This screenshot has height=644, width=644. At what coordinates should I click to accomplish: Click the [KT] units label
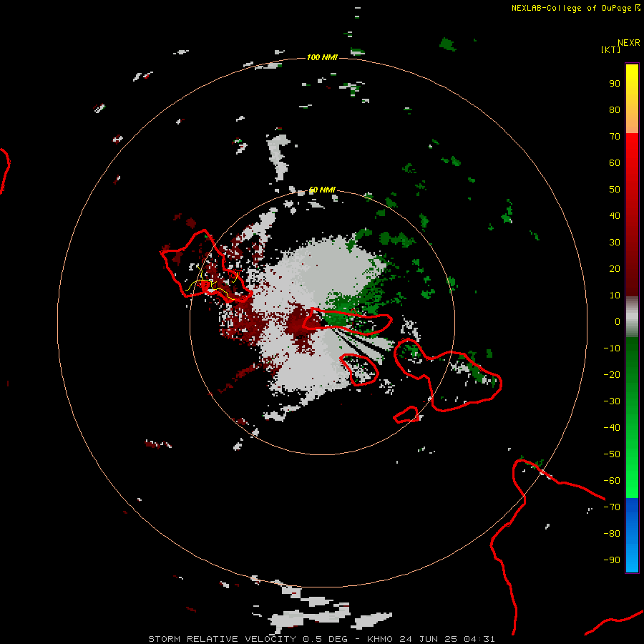(610, 49)
